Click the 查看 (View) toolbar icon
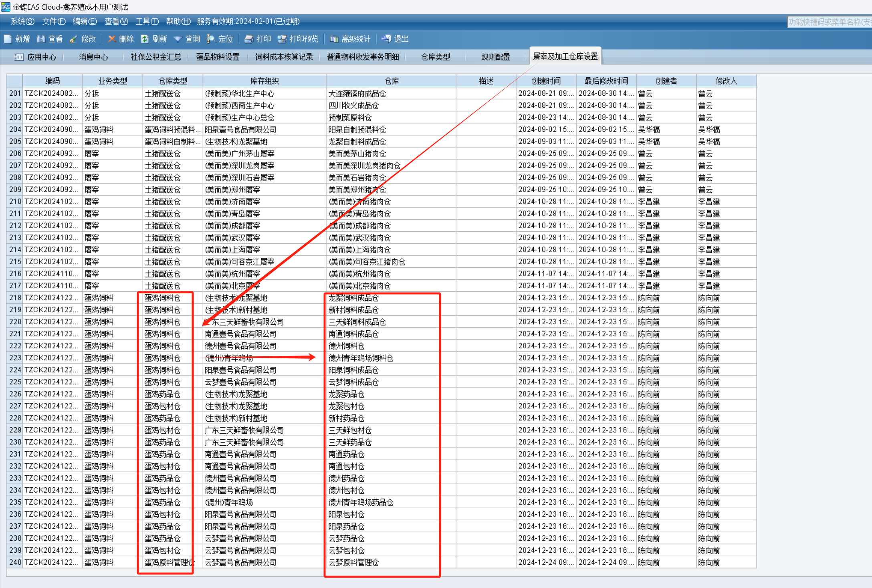Screen dimensions: 872x588 click(41, 39)
